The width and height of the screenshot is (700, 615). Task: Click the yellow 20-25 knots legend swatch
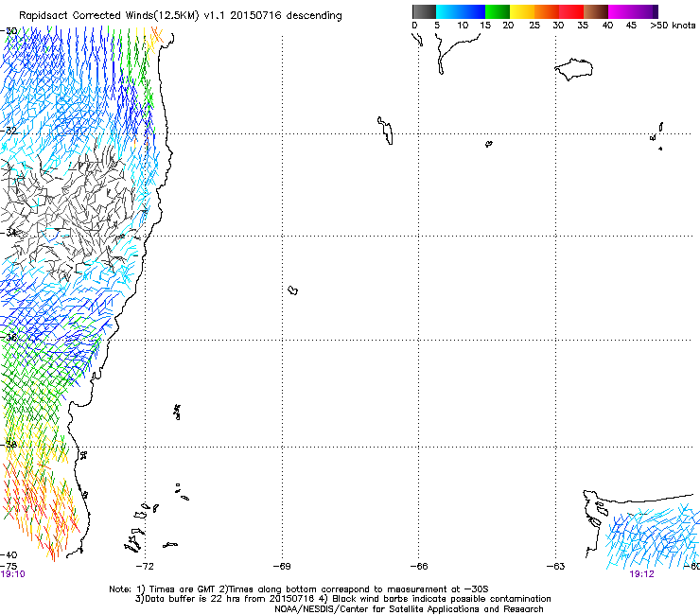click(x=522, y=11)
